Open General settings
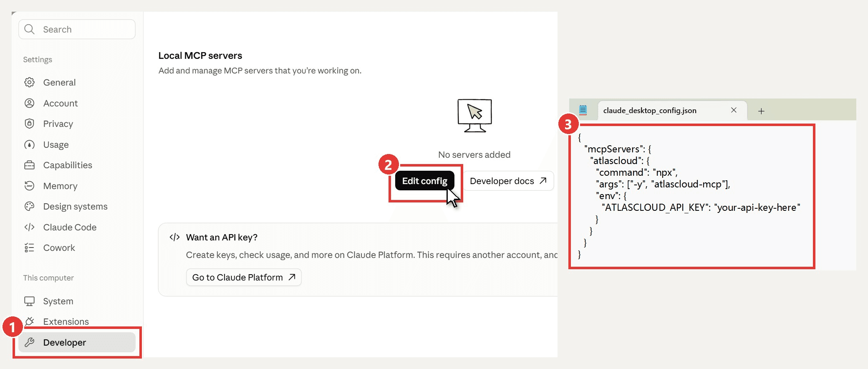Image resolution: width=868 pixels, height=369 pixels. click(77, 82)
